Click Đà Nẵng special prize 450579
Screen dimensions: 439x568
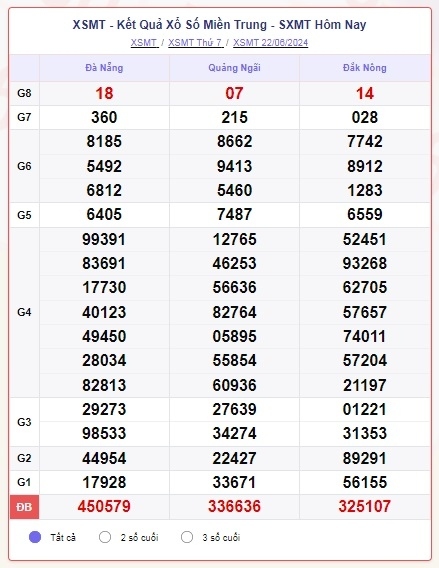click(104, 506)
